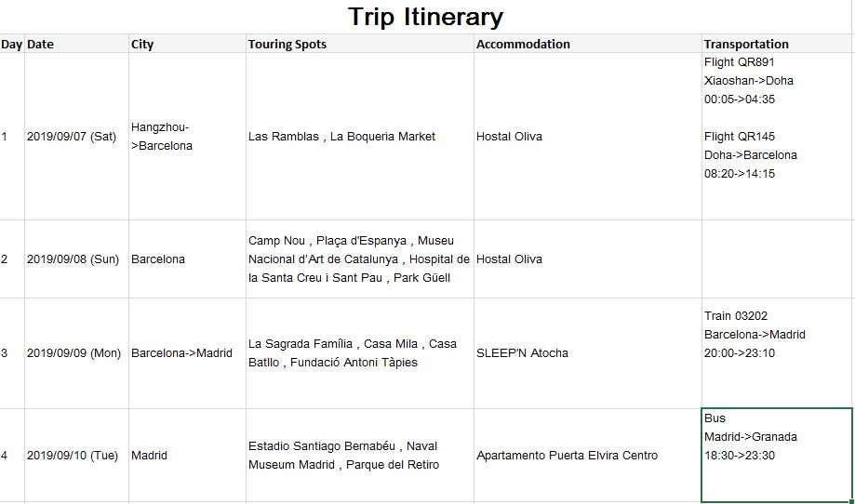Click Las Ramblas, La Boqueria Market cell
Screen dimensions: 855x504
point(359,137)
